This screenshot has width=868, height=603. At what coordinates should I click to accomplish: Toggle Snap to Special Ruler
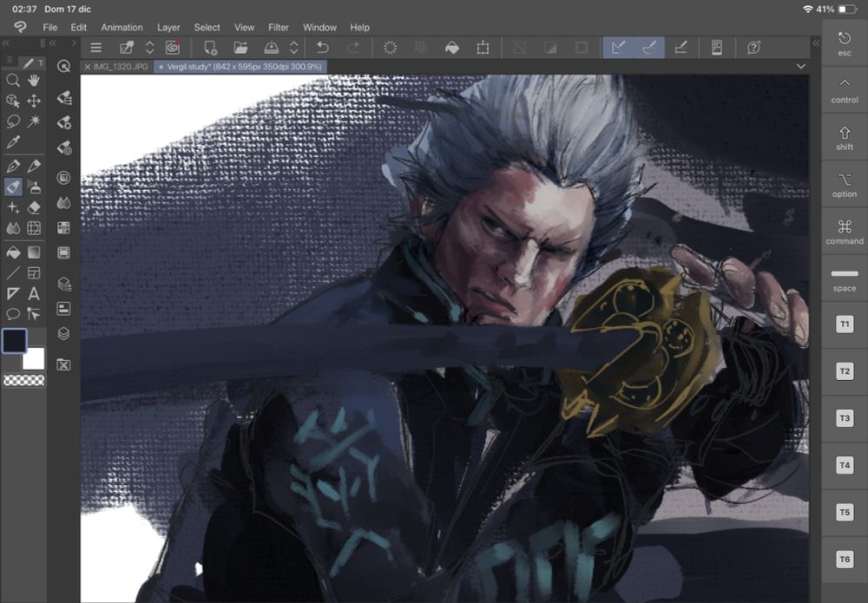pyautogui.click(x=649, y=48)
